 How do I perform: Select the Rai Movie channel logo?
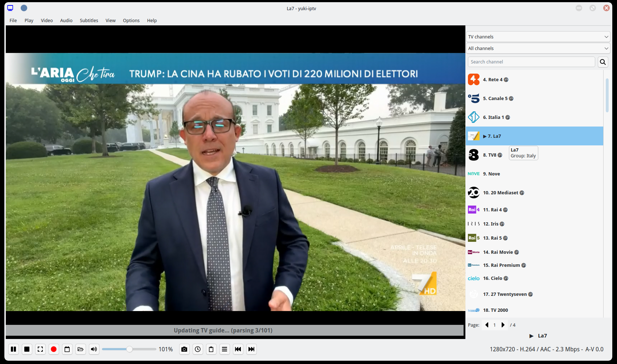coord(474,252)
